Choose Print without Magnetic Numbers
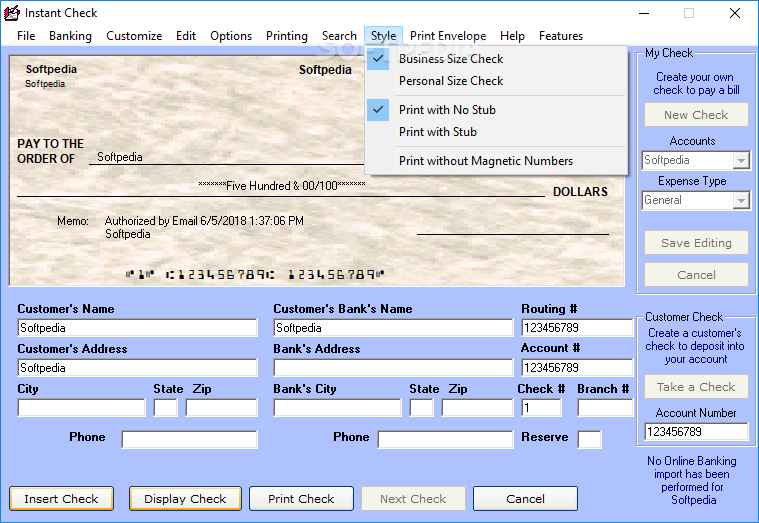Viewport: 759px width, 523px height. (x=496, y=161)
